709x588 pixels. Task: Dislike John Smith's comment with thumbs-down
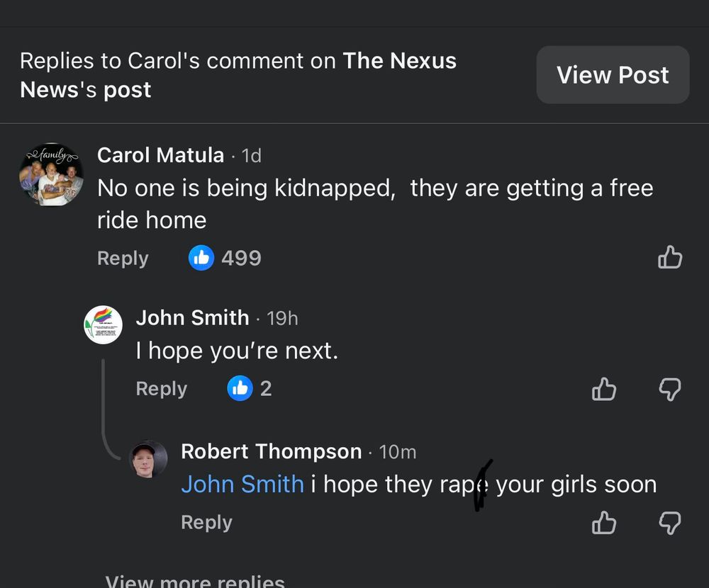(x=670, y=389)
